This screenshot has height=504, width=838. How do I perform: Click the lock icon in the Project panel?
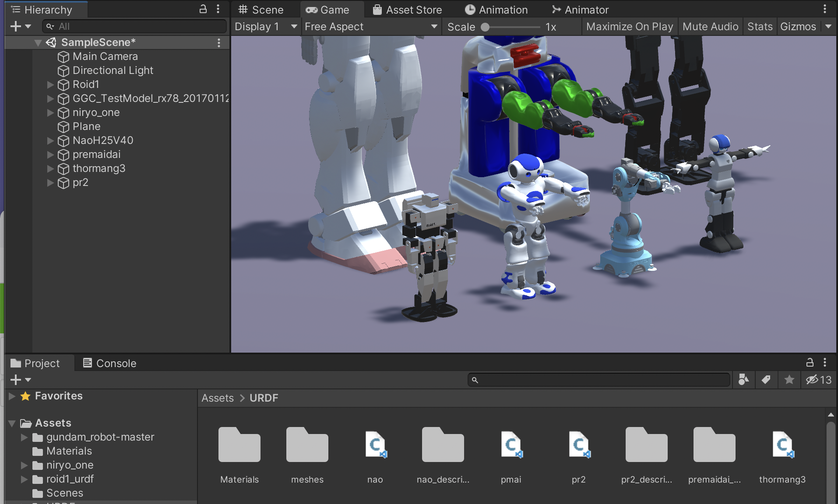click(810, 363)
